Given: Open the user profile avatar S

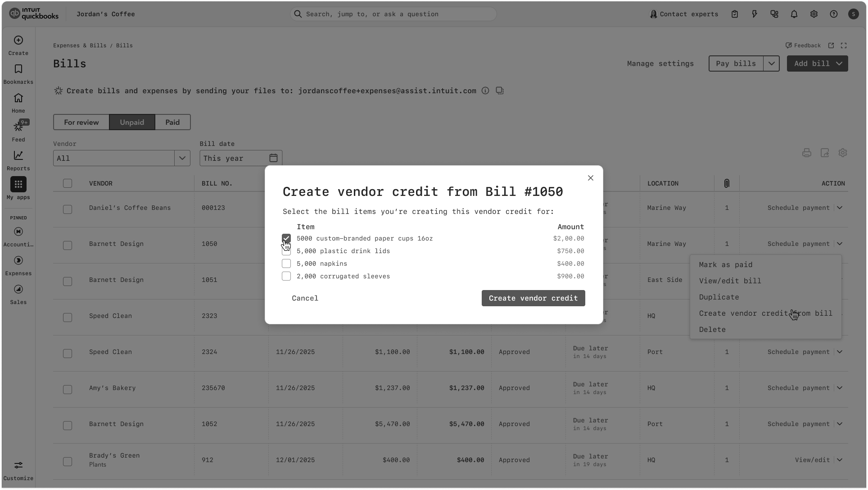Looking at the screenshot, I should (854, 14).
